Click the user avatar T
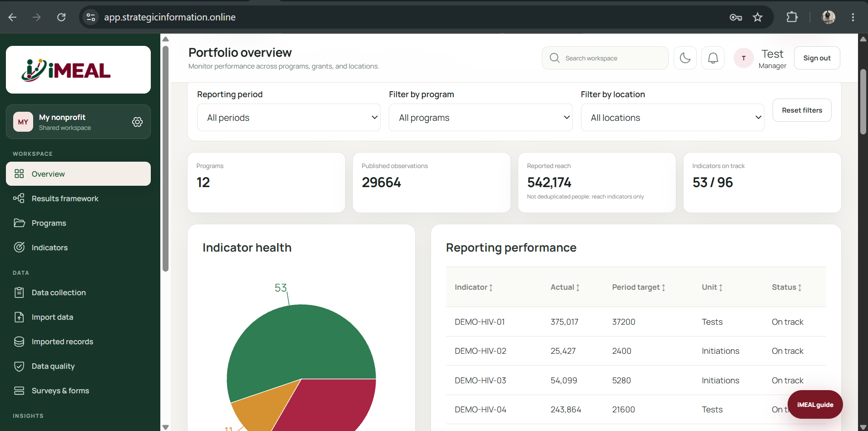Screen dimensions: 868x431 [x=744, y=58]
